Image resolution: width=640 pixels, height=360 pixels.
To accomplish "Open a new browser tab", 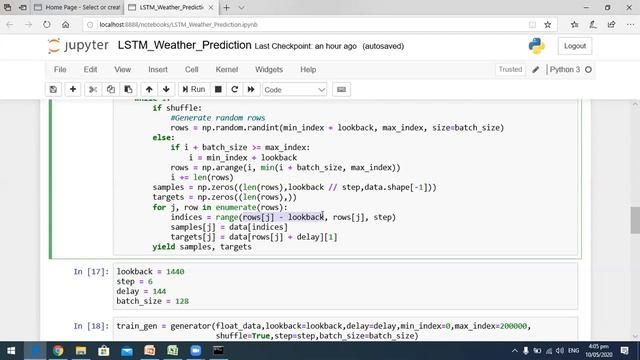I will click(227, 7).
